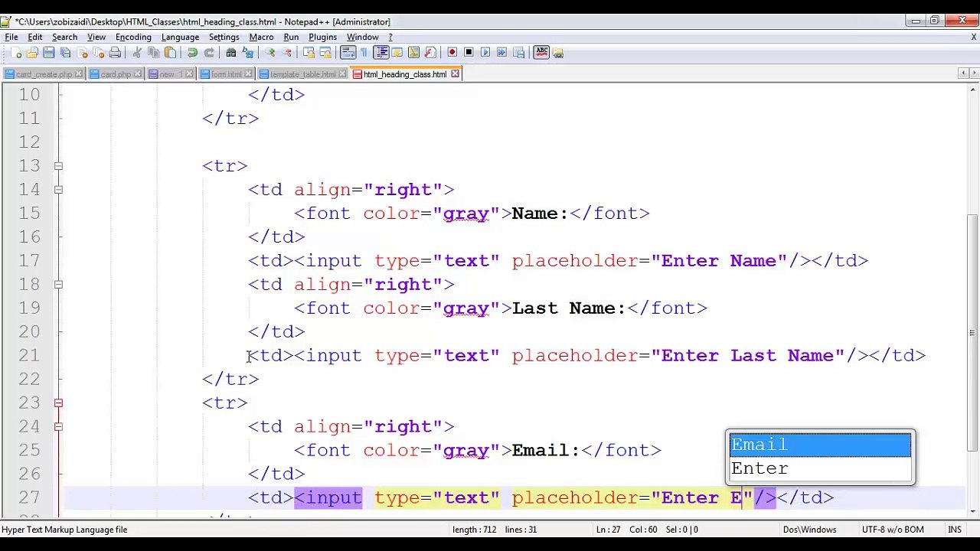The image size is (980, 551).
Task: Click the Zoom Out toolbar icon
Action: [x=286, y=53]
